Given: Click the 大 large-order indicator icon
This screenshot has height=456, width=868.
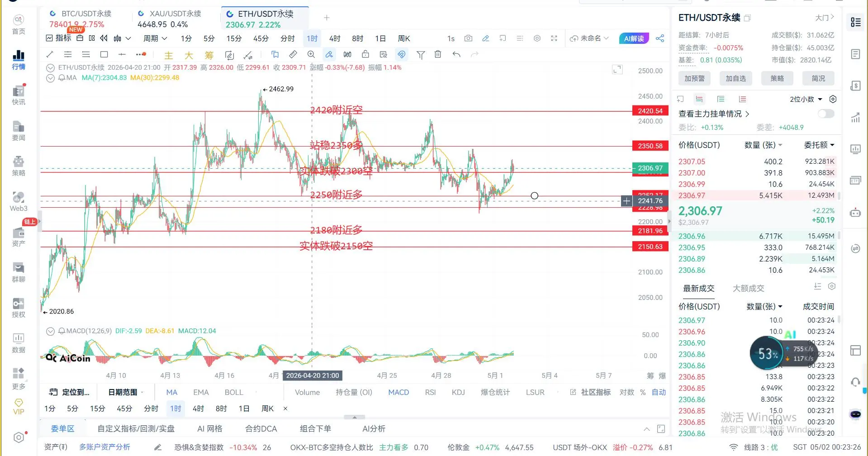Looking at the screenshot, I should [x=189, y=55].
